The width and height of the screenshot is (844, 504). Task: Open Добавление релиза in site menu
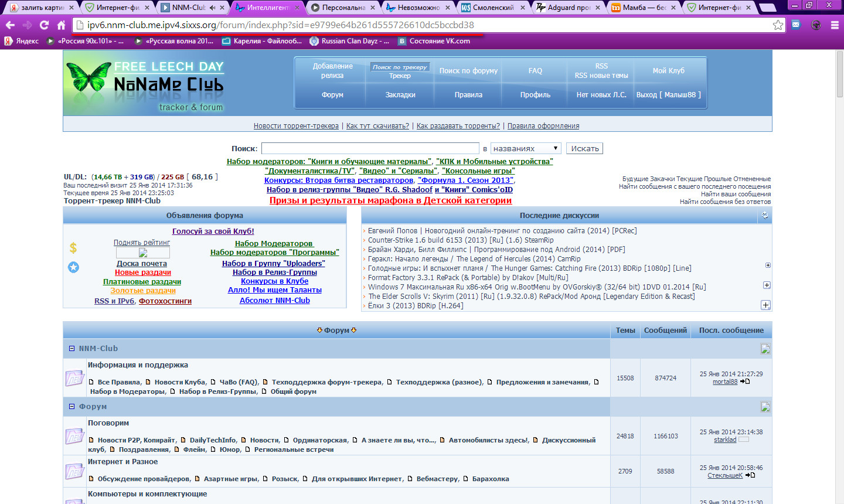[x=332, y=71]
